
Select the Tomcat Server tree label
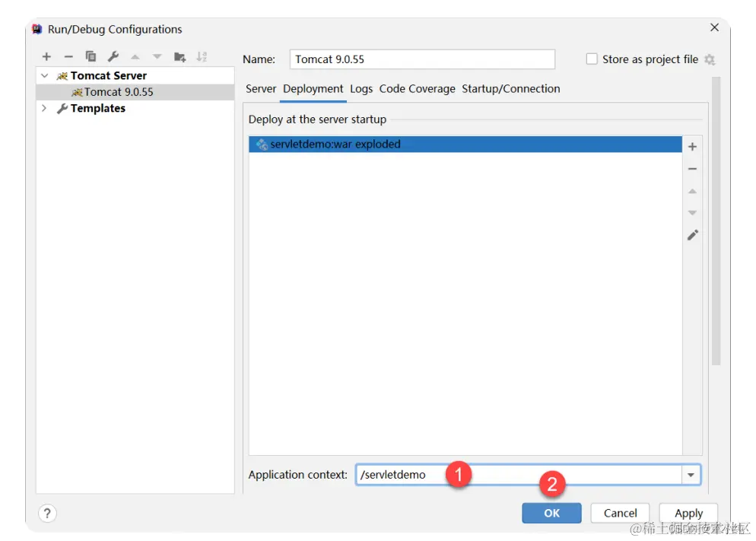point(109,75)
